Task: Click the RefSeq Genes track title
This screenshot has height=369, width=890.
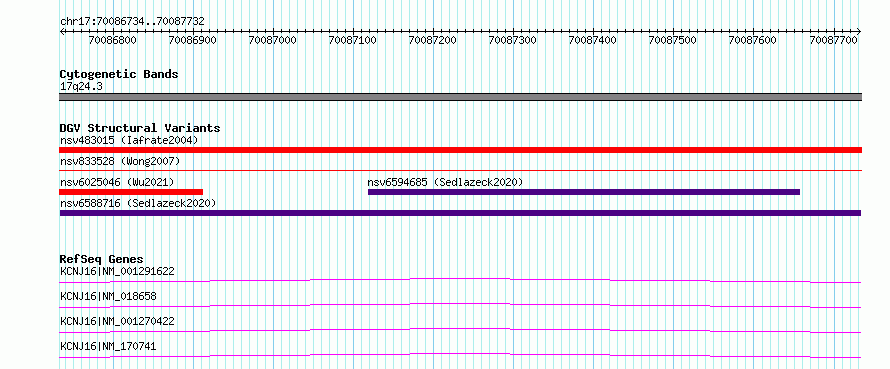Action: coord(102,259)
